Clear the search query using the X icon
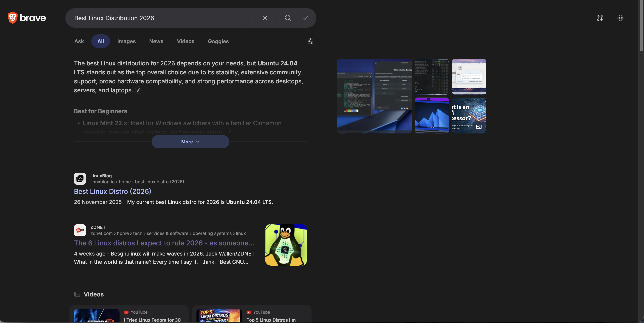The height and width of the screenshot is (323, 644). (x=265, y=18)
